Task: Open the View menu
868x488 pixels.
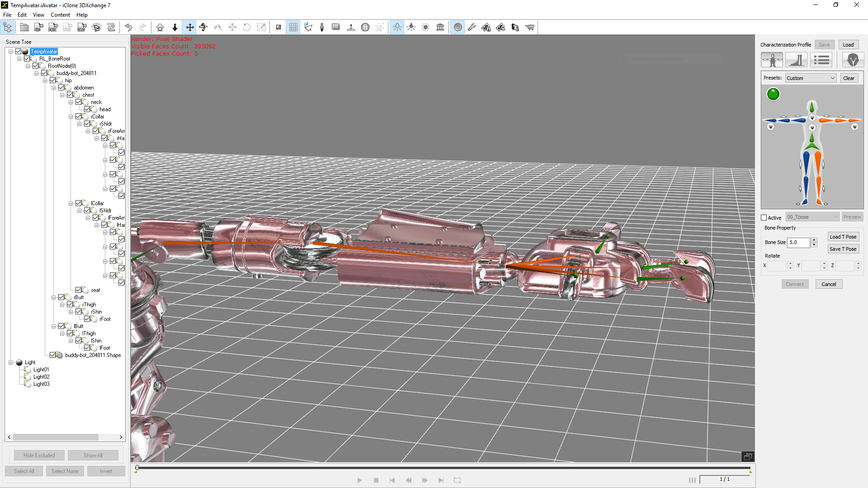Action: (x=38, y=15)
